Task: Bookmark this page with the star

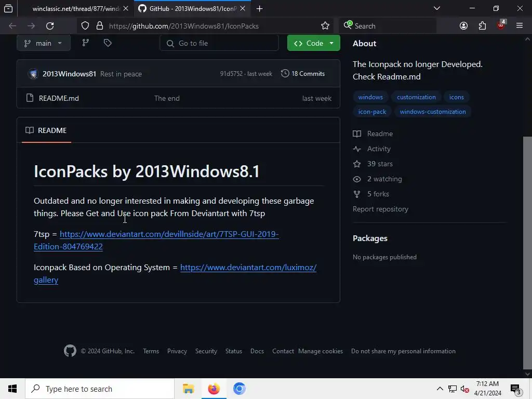Action: point(325,26)
